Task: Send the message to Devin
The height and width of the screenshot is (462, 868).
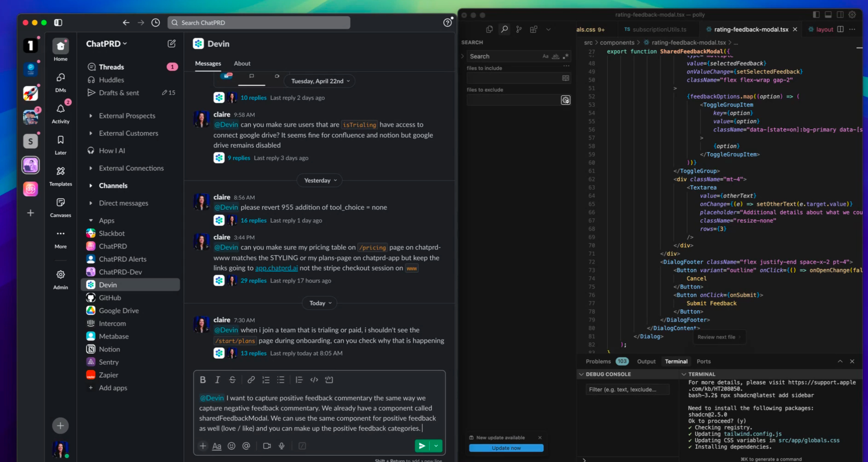Action: click(422, 446)
